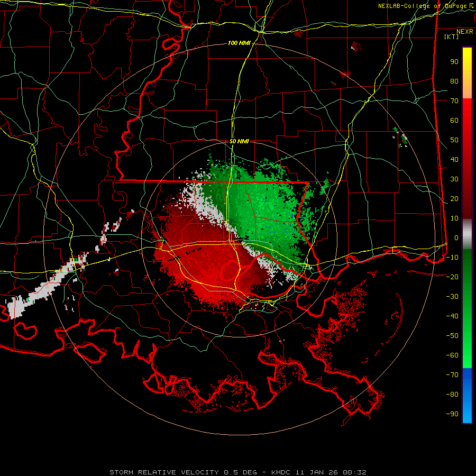Click the "00:32" time in the footer
Screen dimensions: 476x476
(355, 472)
